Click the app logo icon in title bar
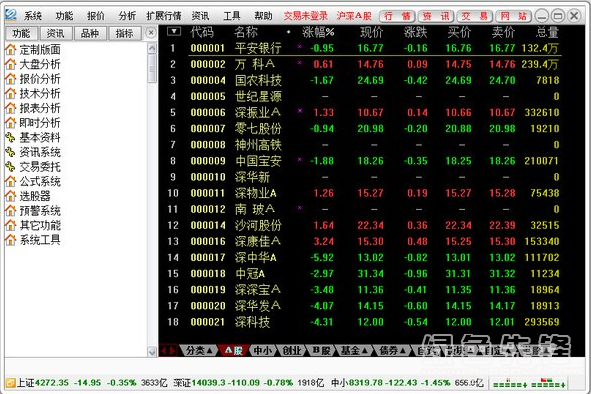The image size is (591, 394). (x=11, y=15)
